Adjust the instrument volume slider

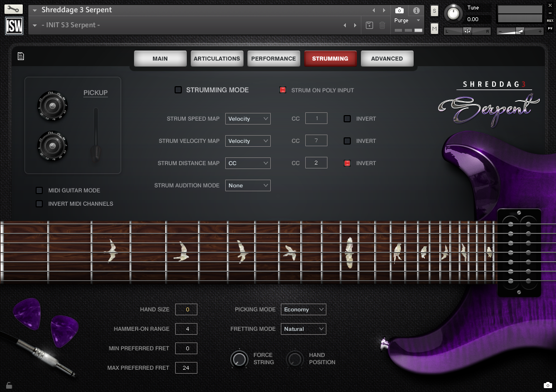pyautogui.click(x=520, y=29)
